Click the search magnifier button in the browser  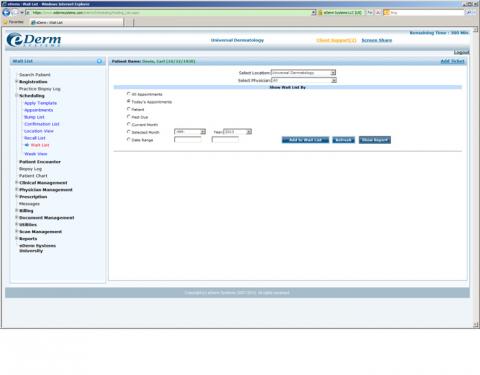(469, 13)
